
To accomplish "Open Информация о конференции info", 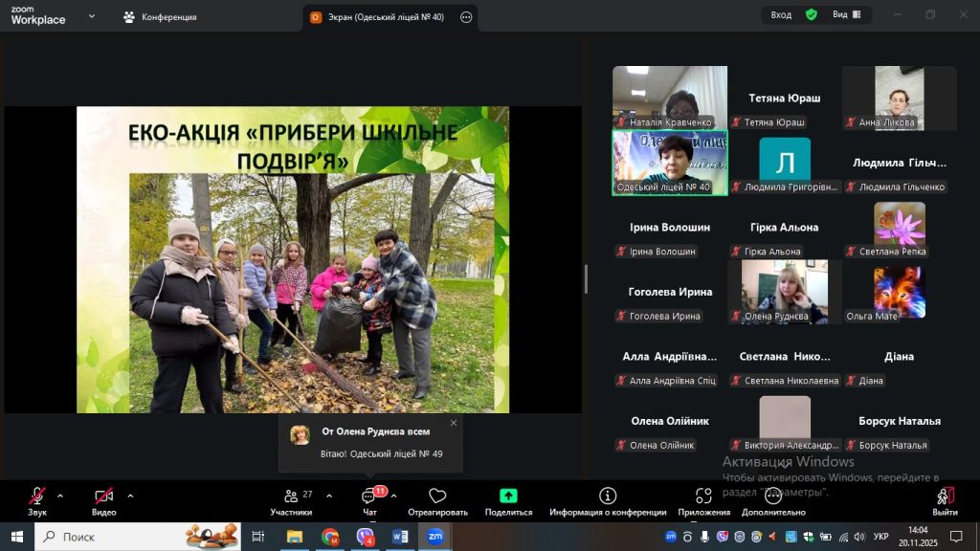I will coord(608,497).
